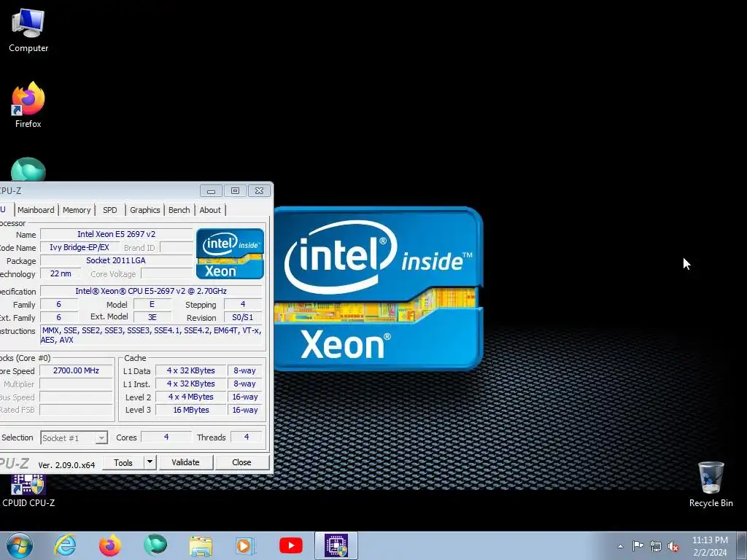Open the Action Center flag icon
The width and height of the screenshot is (747, 560).
[638, 545]
